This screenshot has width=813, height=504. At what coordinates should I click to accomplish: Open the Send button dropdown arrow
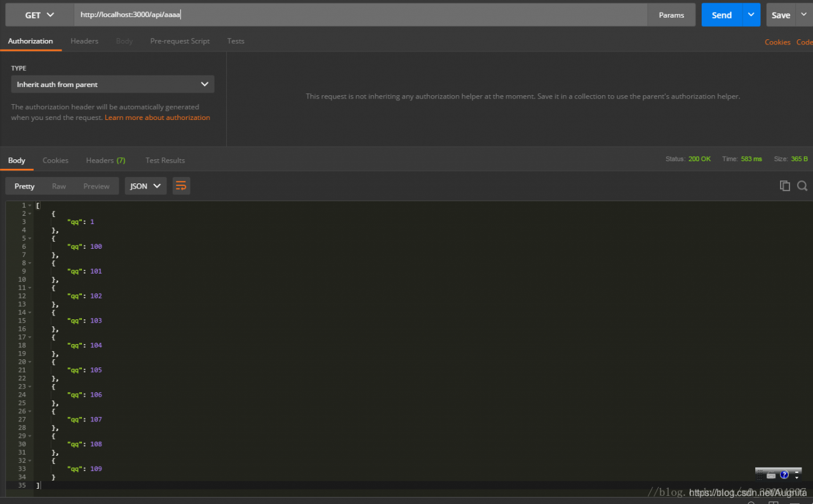(751, 15)
